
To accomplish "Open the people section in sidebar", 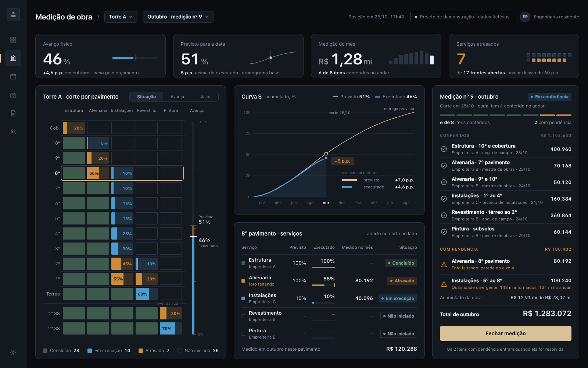I will tap(13, 132).
